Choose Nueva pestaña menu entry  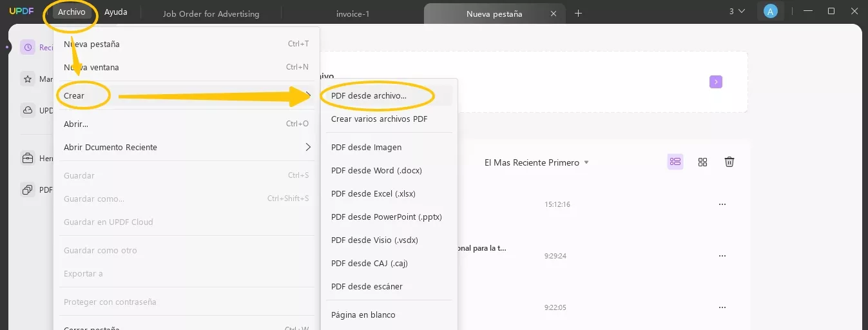[186, 44]
